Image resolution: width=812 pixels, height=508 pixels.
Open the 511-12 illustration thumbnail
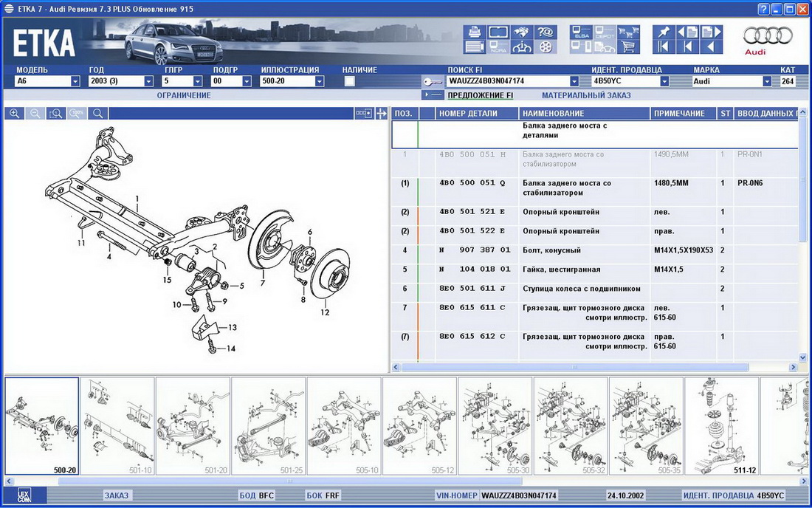[722, 426]
